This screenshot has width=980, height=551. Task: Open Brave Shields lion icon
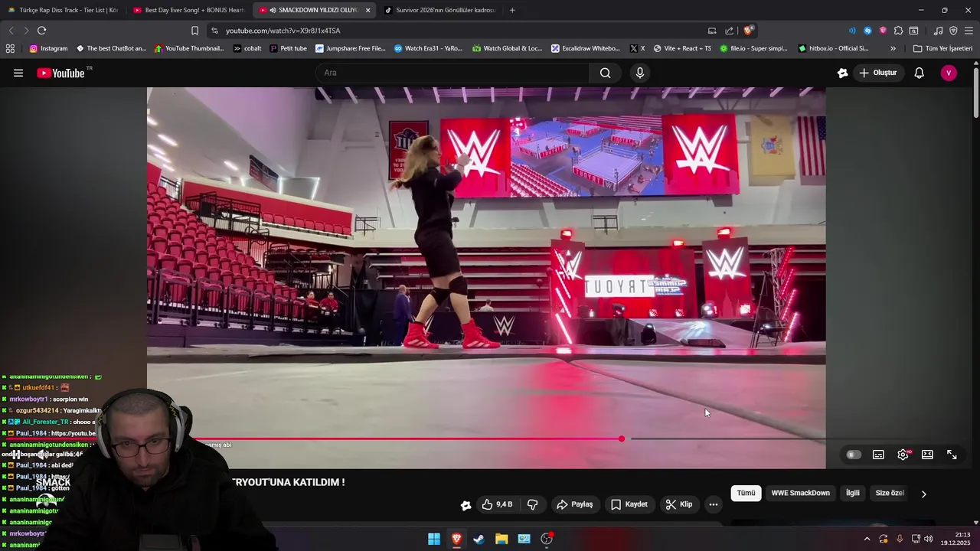tap(748, 31)
